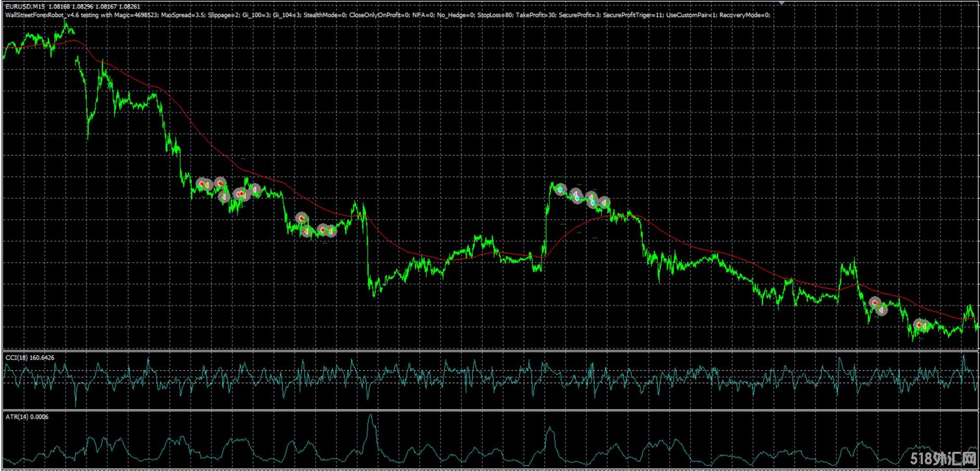Click divider between price chart and CCI panel
Image resolution: width=980 pixels, height=471 pixels.
coord(489,350)
